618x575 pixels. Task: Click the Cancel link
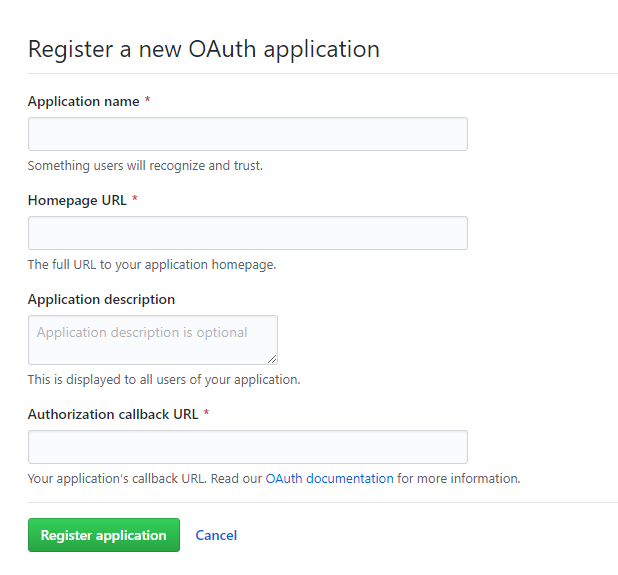tap(216, 535)
